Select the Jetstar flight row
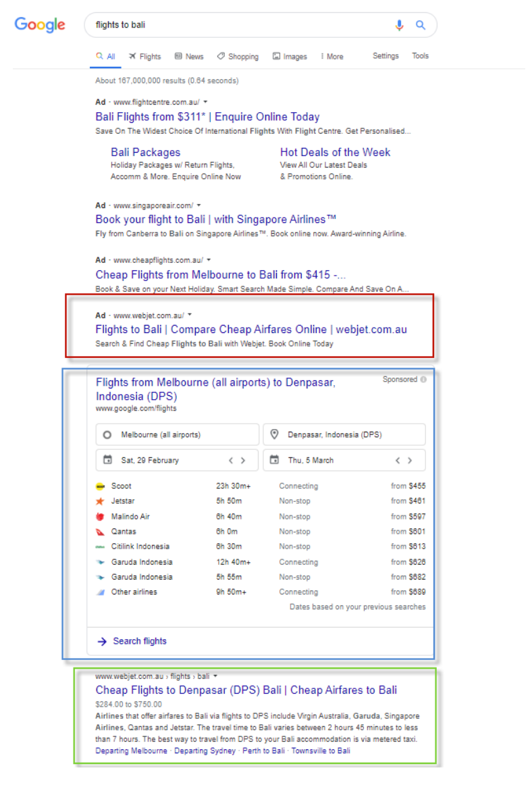The image size is (532, 785). (260, 501)
